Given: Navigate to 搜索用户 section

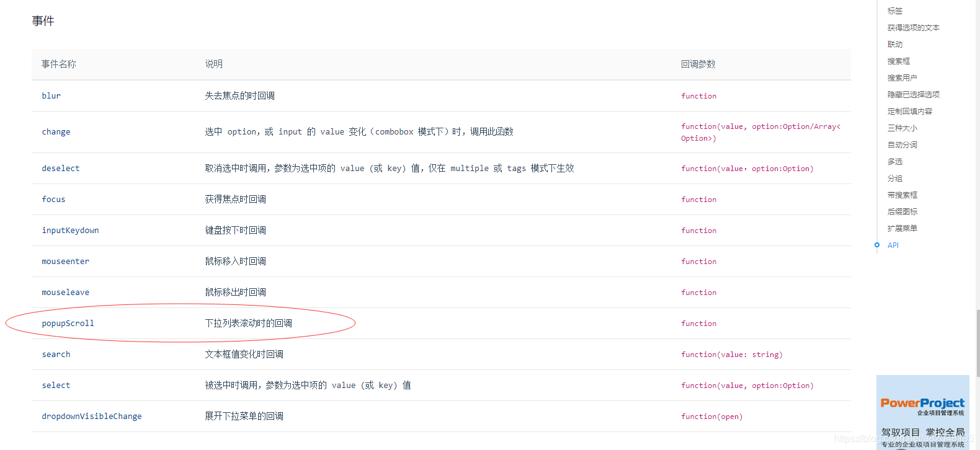Looking at the screenshot, I should click(x=902, y=78).
